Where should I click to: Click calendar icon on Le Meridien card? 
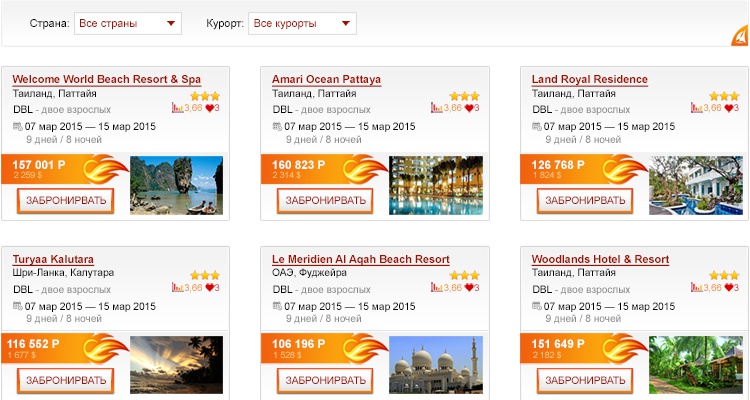click(x=277, y=306)
